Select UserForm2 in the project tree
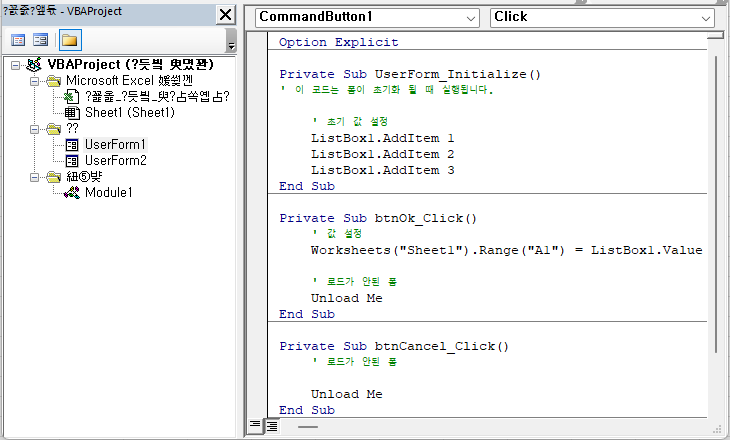This screenshot has height=440, width=730. click(115, 161)
